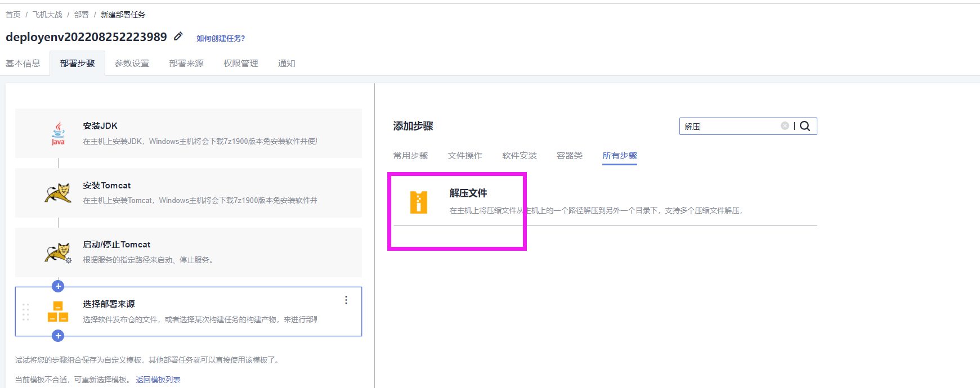Show the 常用步骤 category
The image size is (980, 388).
[x=410, y=156]
